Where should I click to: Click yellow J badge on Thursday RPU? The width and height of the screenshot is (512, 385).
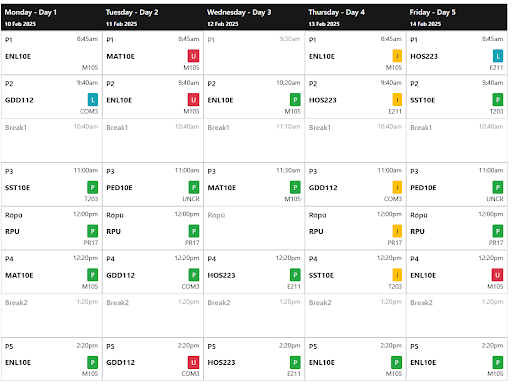[x=397, y=231]
